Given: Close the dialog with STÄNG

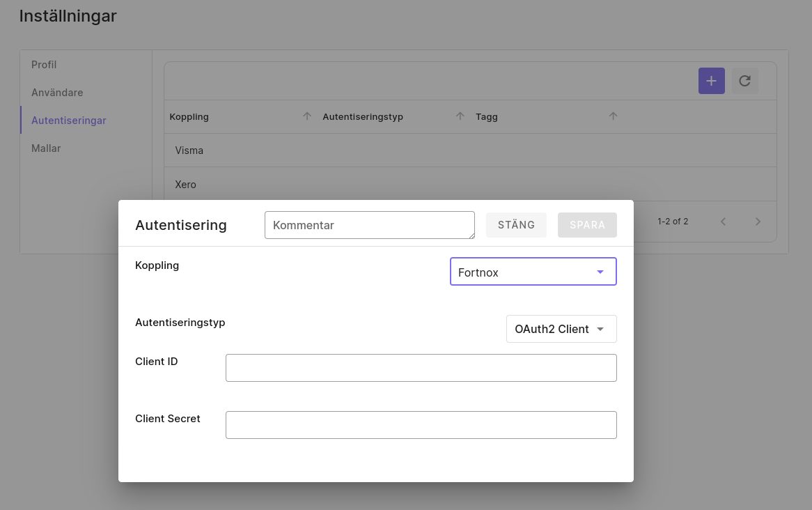Looking at the screenshot, I should coord(516,225).
